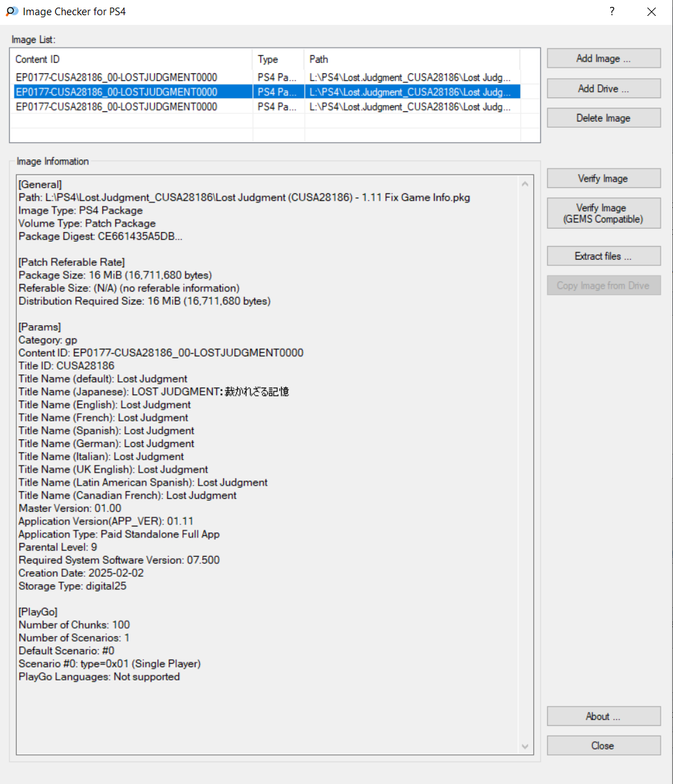The image size is (673, 784).
Task: Click the Master Version: 01.00 line
Action: 70,508
